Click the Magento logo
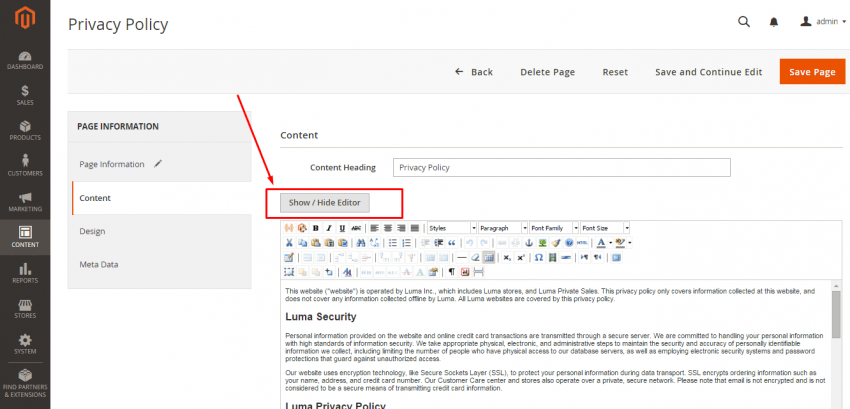850x409 pixels. pos(25,18)
